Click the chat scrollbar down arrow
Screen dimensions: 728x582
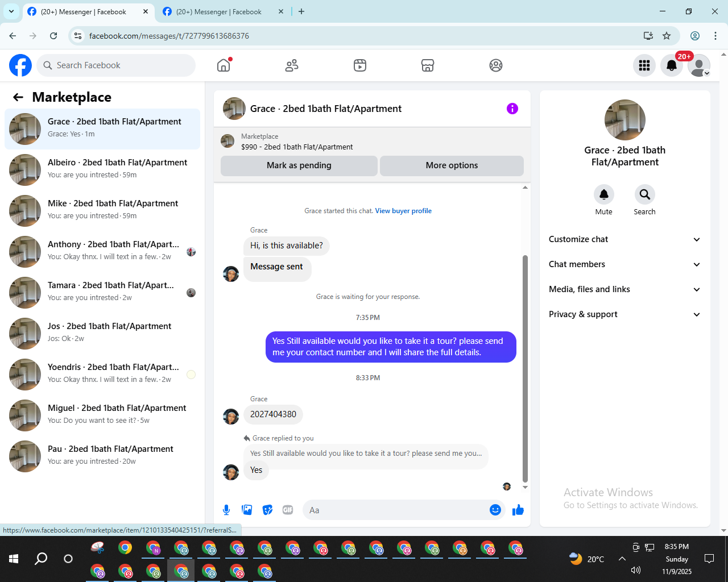point(525,487)
